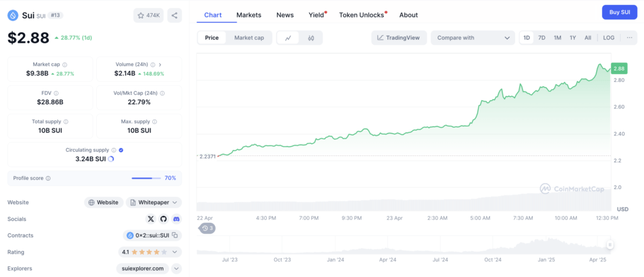The image size is (644, 277).
Task: Set chart range to 1D
Action: coord(526,38)
